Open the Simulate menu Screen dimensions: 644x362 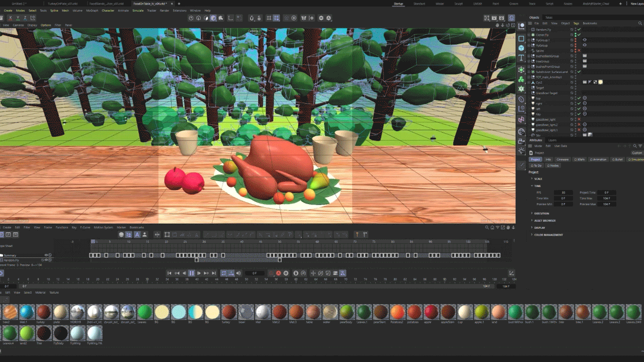[x=138, y=11]
